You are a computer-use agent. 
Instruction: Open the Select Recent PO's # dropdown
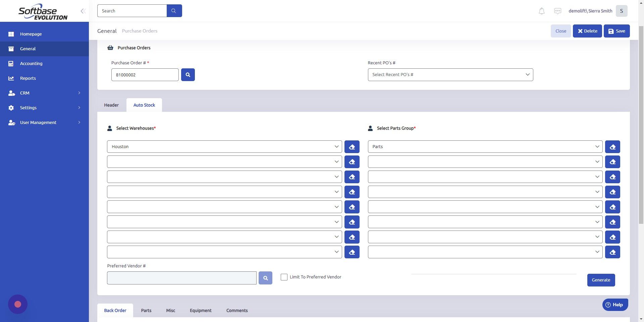click(450, 74)
